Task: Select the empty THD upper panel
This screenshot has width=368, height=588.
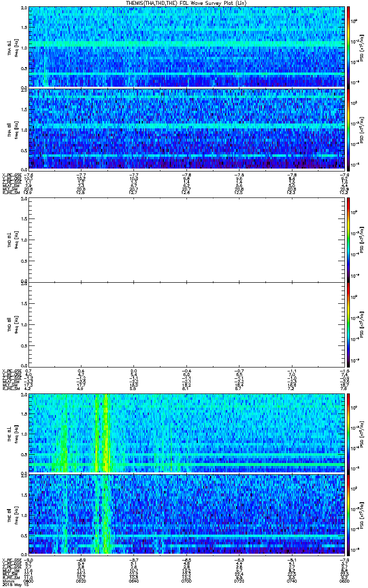Action: tap(186, 240)
